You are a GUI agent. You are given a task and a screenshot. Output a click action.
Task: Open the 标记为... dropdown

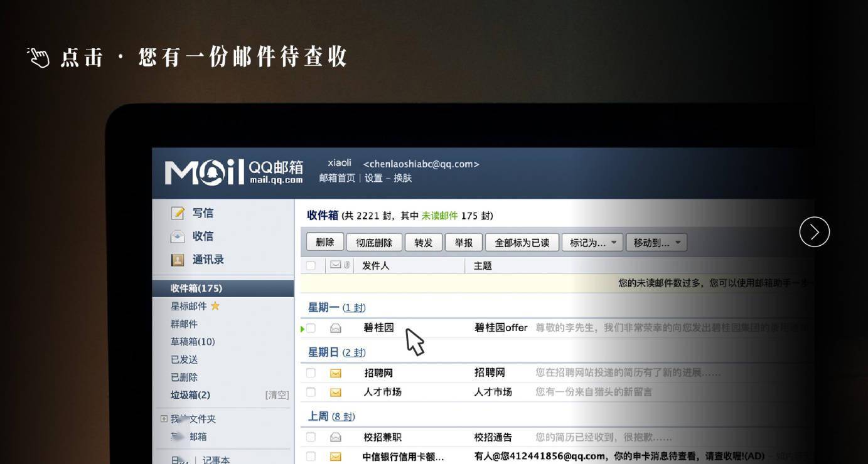coord(592,243)
